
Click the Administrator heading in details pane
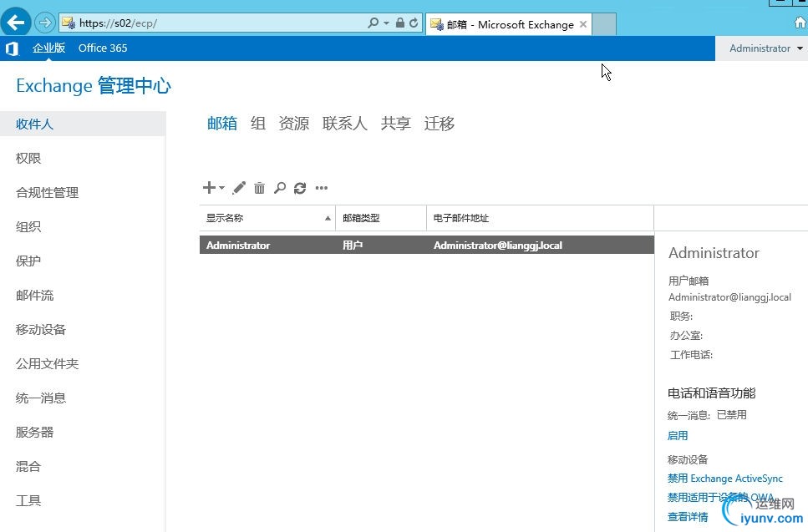714,253
